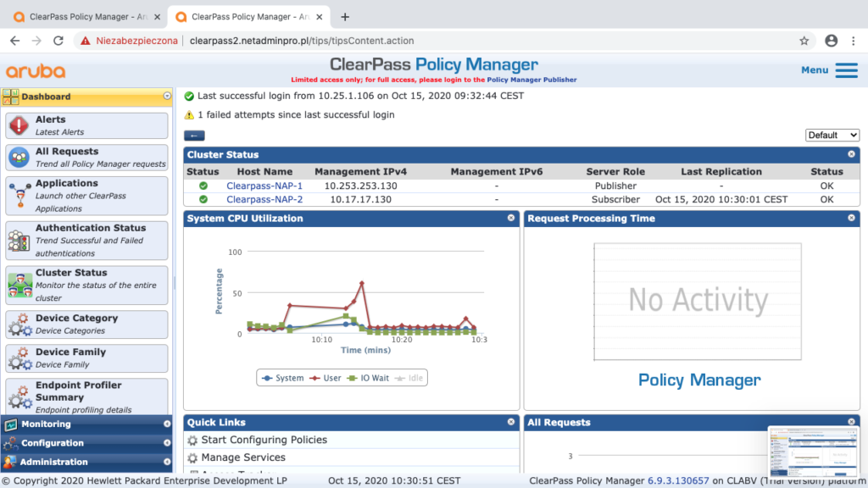The height and width of the screenshot is (488, 868).
Task: Close the Cluster Status panel
Action: (851, 154)
